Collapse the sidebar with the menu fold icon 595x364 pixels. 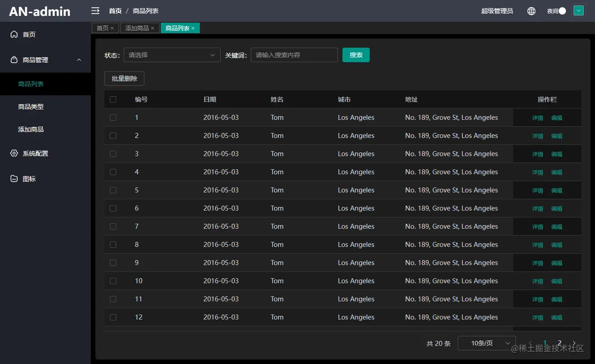95,11
